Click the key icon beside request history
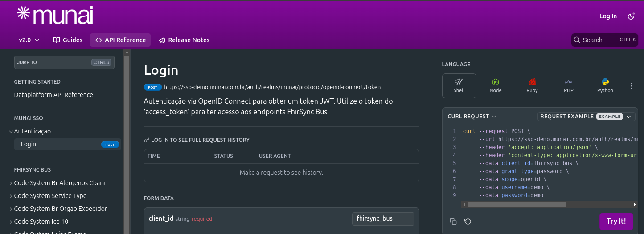The height and width of the screenshot is (234, 644). 147,140
